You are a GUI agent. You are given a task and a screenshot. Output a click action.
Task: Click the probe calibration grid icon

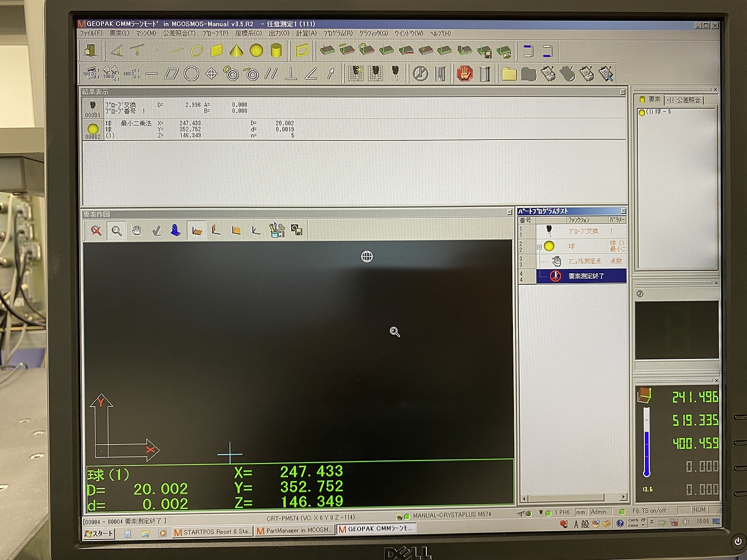(356, 74)
